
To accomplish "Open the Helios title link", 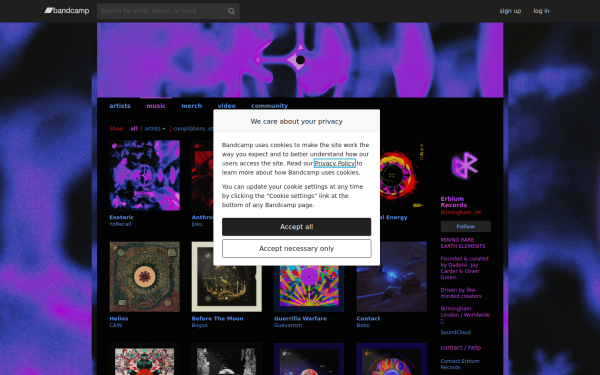I will click(x=119, y=318).
